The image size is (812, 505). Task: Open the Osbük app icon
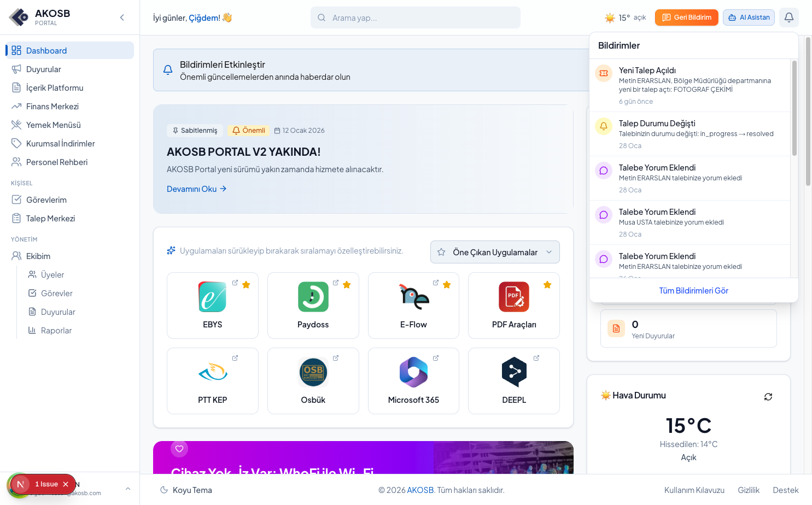coord(313,372)
